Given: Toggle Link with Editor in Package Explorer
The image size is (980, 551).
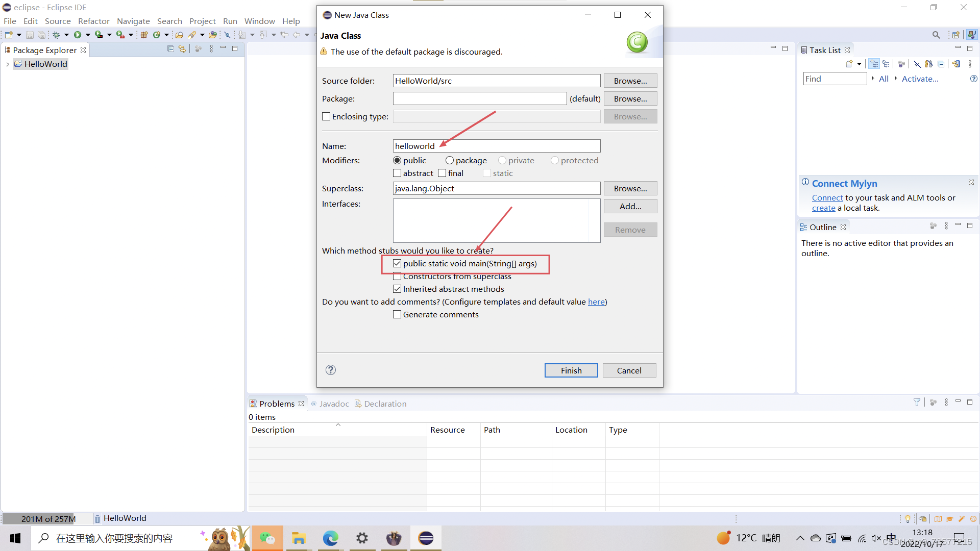Looking at the screenshot, I should point(182,49).
